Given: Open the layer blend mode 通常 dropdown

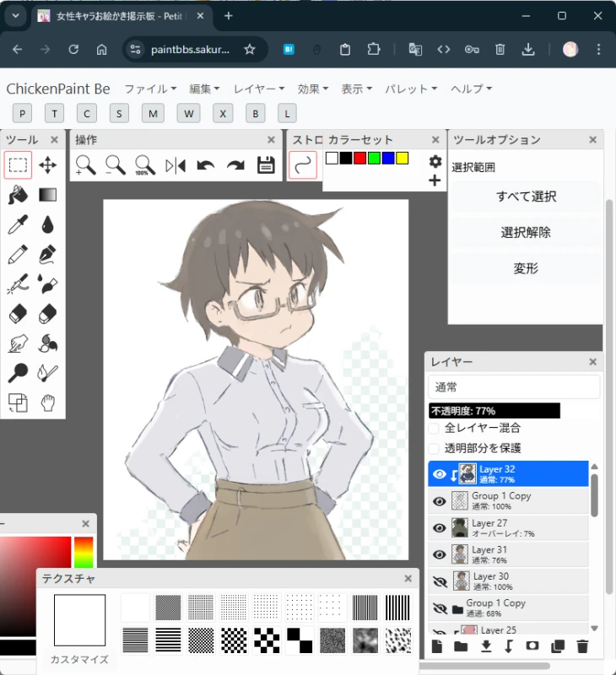Looking at the screenshot, I should click(x=513, y=387).
